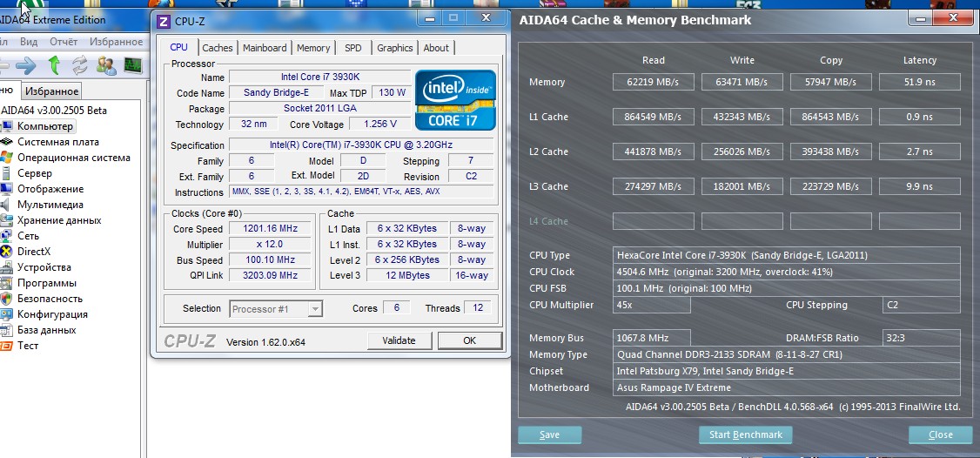This screenshot has width=980, height=458.
Task: Click the green up-level arrow icon
Action: (54, 65)
